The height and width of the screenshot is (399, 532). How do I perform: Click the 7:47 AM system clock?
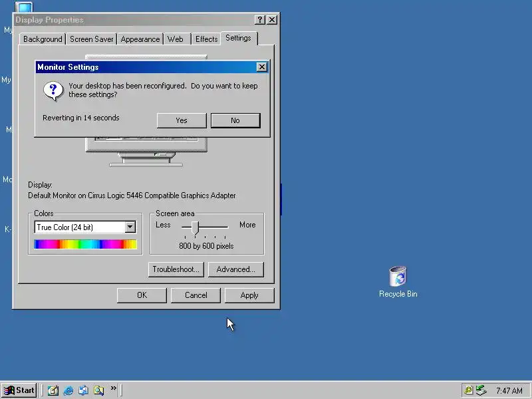(x=509, y=391)
